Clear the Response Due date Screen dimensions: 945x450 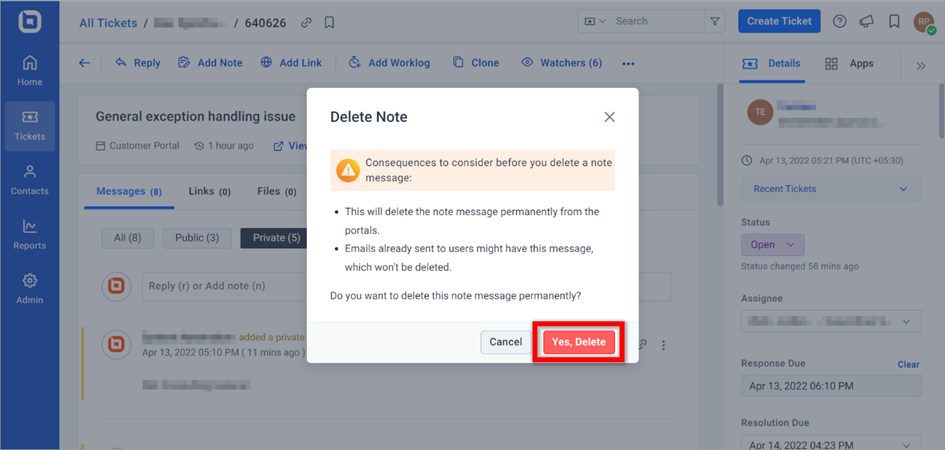[908, 364]
